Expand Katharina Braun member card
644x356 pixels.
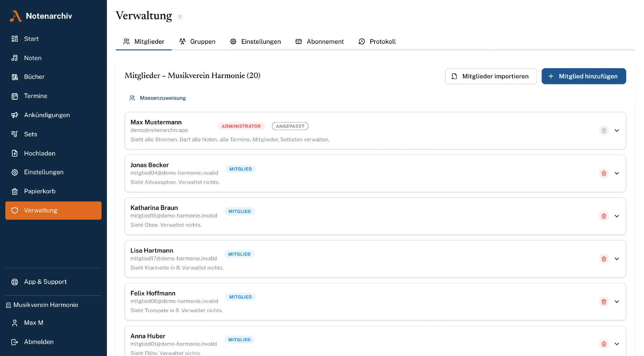617,216
